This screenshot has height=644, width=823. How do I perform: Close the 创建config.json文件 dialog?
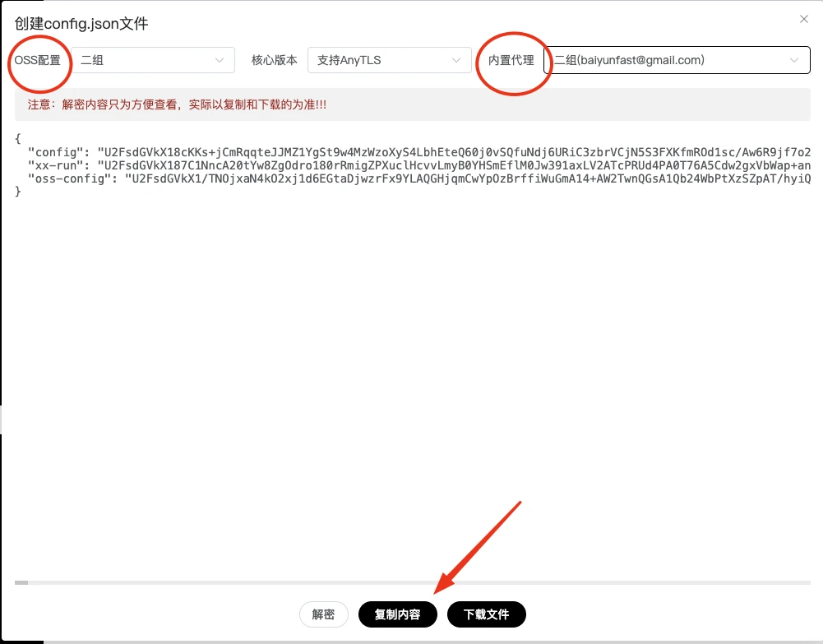[803, 18]
